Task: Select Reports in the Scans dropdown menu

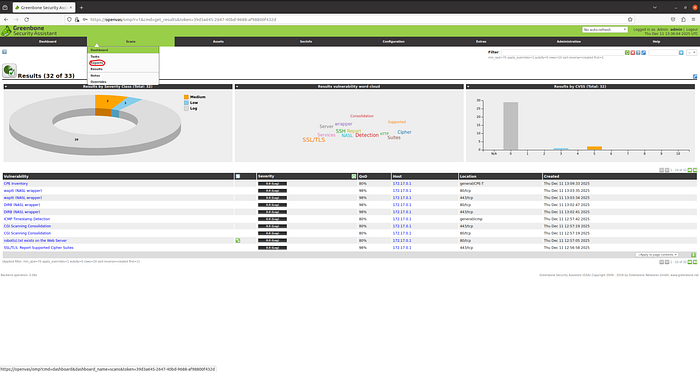Action: point(97,63)
